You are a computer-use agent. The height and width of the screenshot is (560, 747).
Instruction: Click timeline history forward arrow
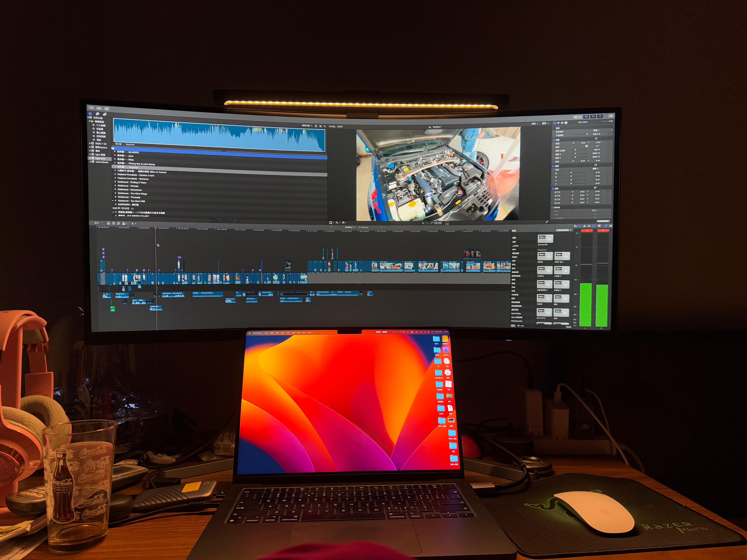pos(381,227)
